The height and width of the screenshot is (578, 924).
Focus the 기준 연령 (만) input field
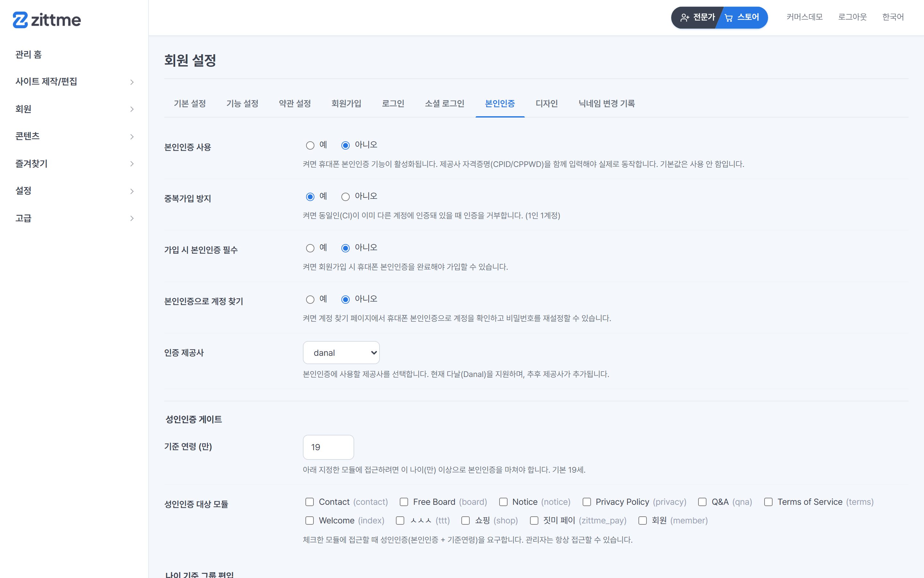pyautogui.click(x=328, y=447)
